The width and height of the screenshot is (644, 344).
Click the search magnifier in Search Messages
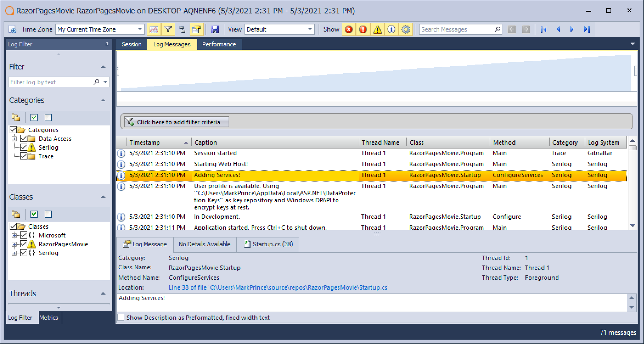click(497, 29)
